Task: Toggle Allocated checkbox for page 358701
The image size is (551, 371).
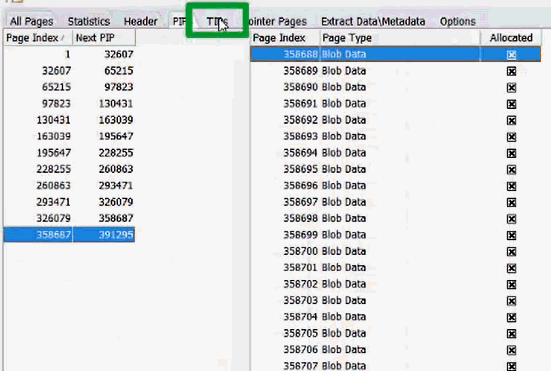Action: 511,268
